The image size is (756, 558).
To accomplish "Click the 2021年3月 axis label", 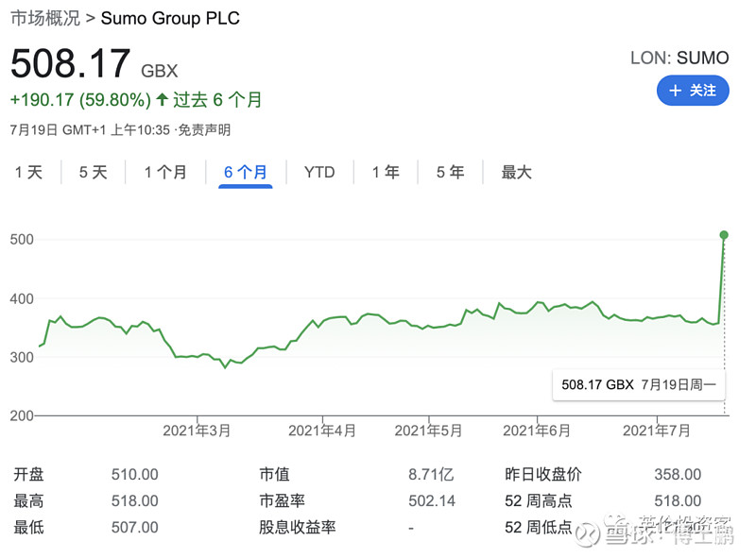I will 197,431.
